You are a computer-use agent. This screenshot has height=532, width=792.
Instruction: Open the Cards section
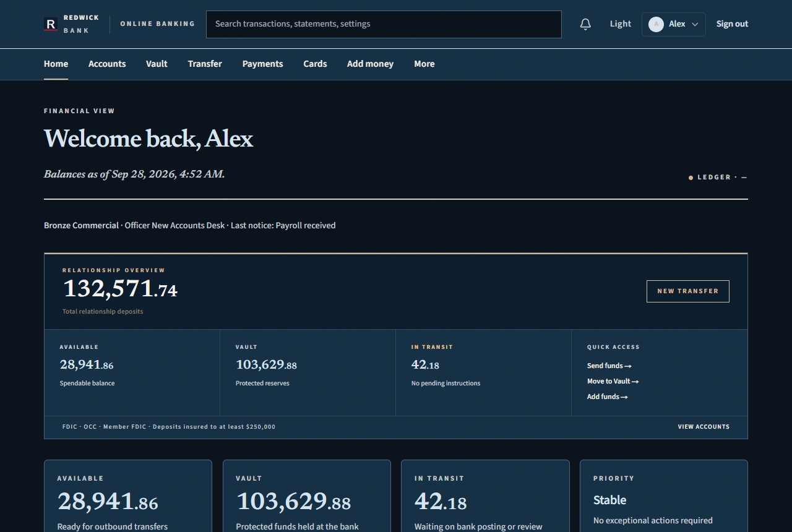pyautogui.click(x=315, y=64)
